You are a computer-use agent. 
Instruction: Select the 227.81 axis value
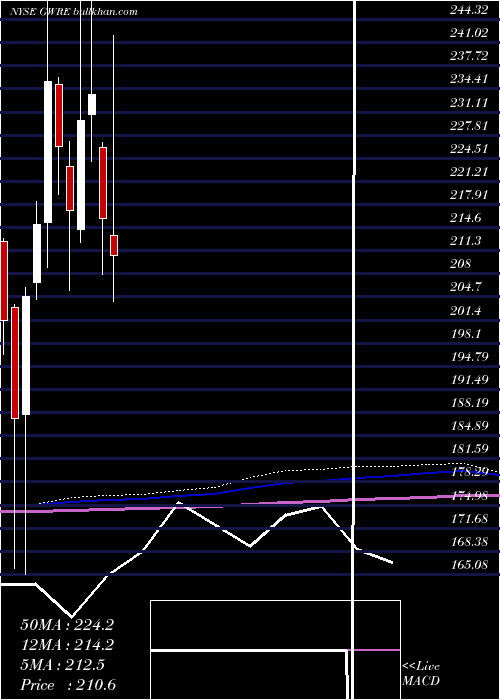tap(468, 126)
